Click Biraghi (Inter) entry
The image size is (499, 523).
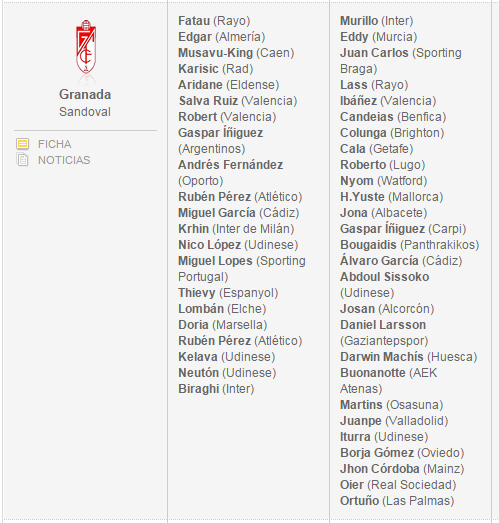pyautogui.click(x=216, y=389)
